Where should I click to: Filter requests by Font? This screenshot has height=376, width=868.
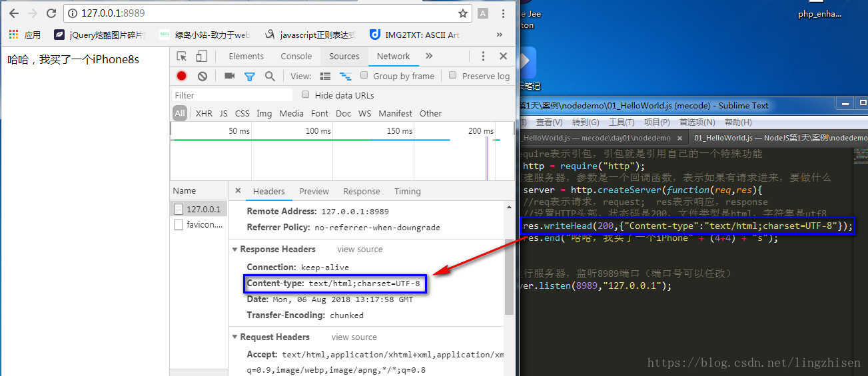320,113
